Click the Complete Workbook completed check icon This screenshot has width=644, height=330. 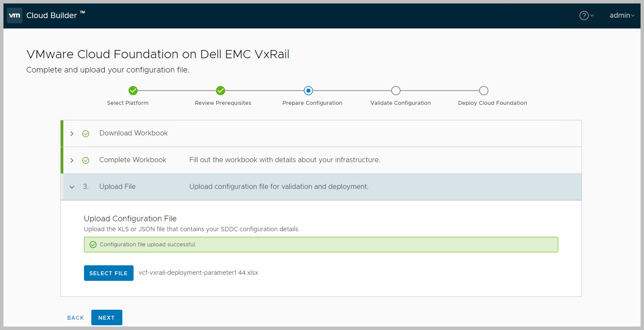(86, 160)
